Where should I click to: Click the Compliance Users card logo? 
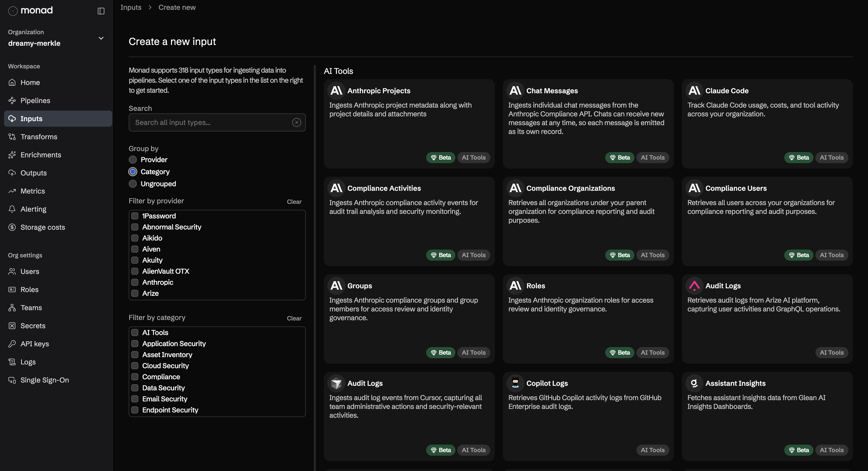click(694, 188)
